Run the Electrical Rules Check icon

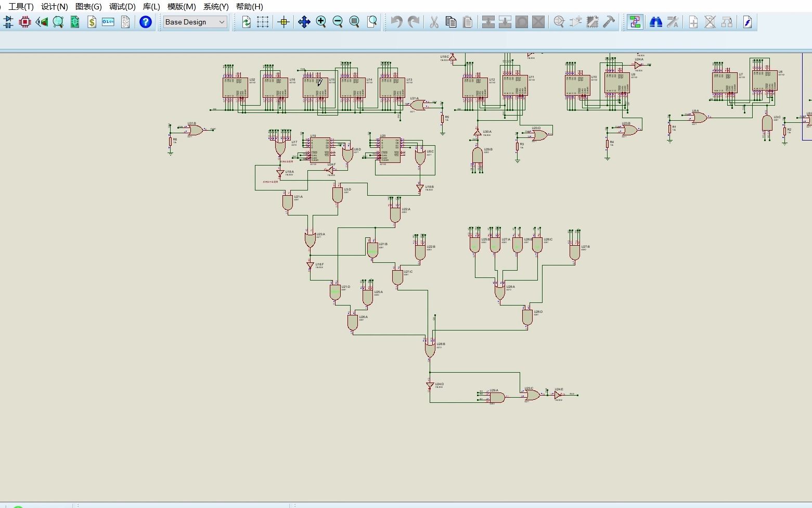747,22
